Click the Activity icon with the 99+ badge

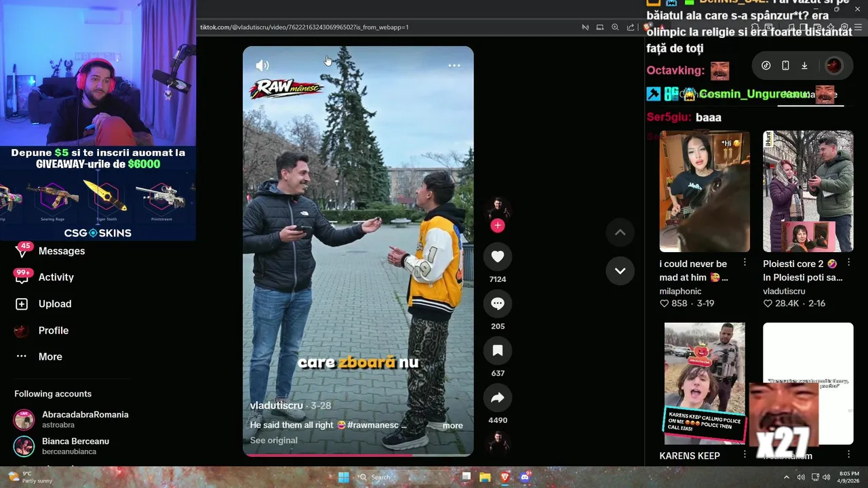pos(22,277)
